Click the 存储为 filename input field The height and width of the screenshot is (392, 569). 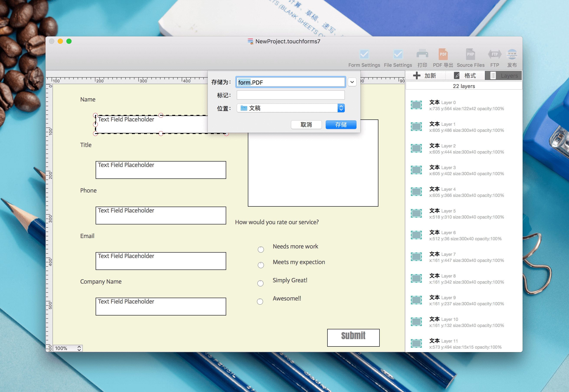(x=291, y=82)
